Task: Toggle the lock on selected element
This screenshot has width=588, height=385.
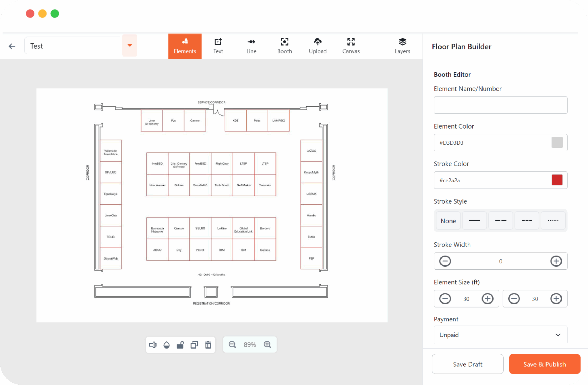Action: [180, 345]
